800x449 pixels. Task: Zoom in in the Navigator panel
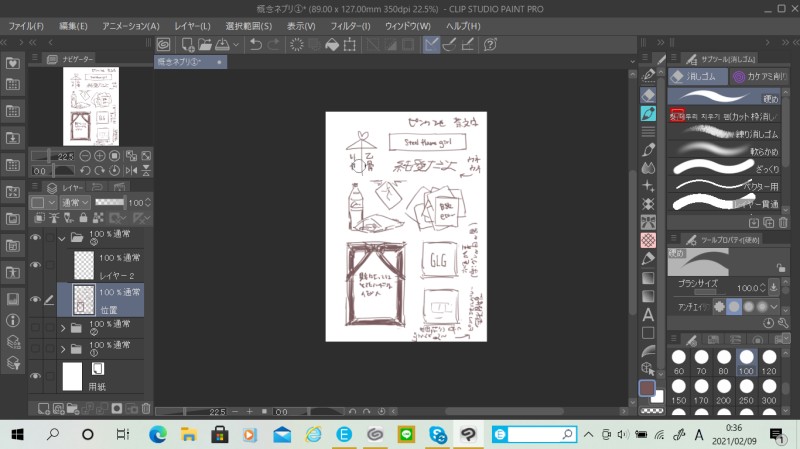[x=99, y=156]
